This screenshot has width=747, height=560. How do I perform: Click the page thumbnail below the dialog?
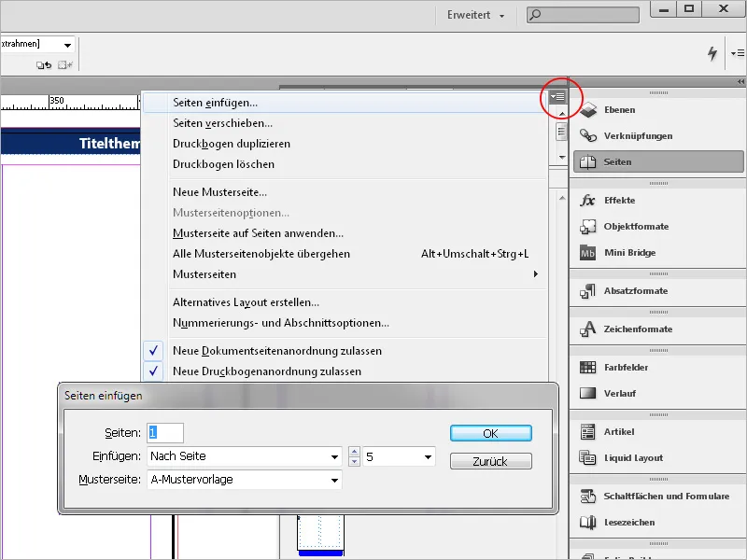pos(320,532)
